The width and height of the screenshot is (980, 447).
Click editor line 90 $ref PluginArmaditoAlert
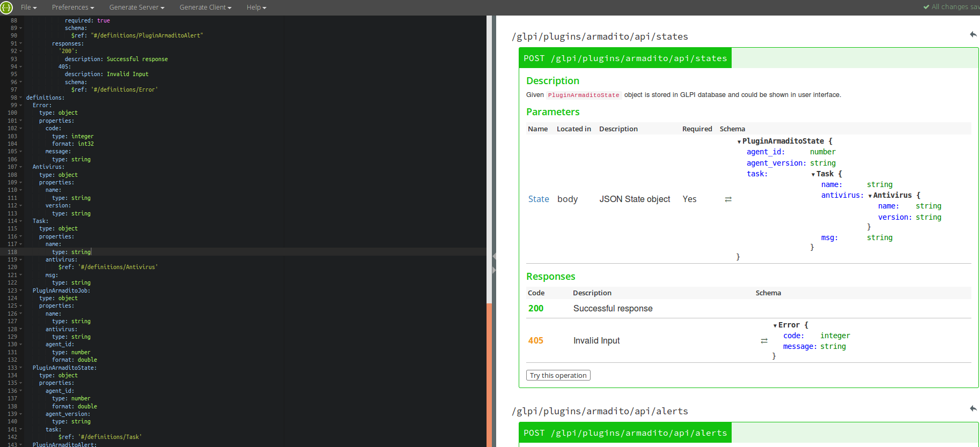(137, 35)
